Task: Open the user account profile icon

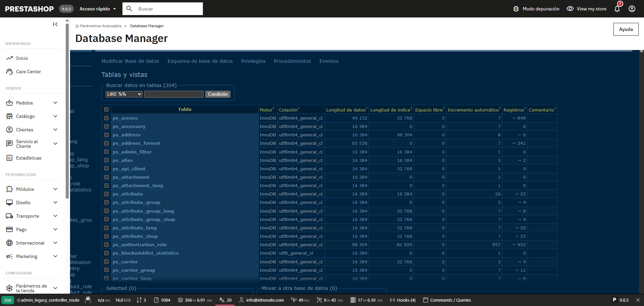Action: (x=632, y=9)
